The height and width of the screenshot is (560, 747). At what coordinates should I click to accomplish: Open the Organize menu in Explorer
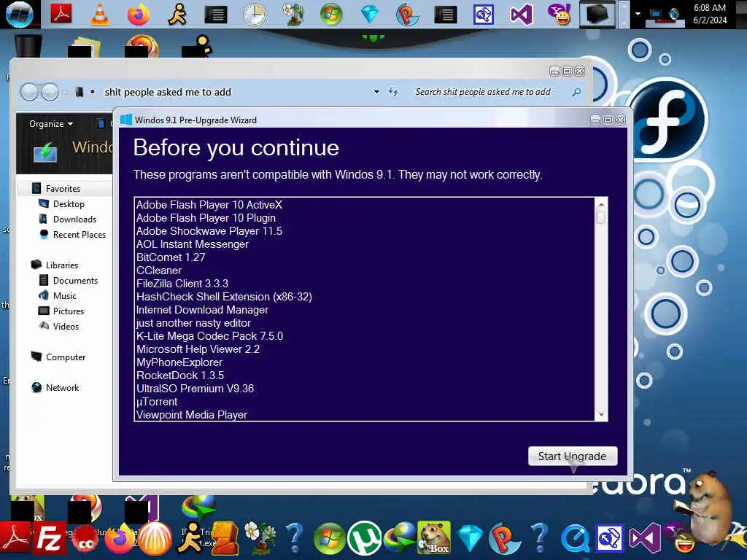(51, 124)
